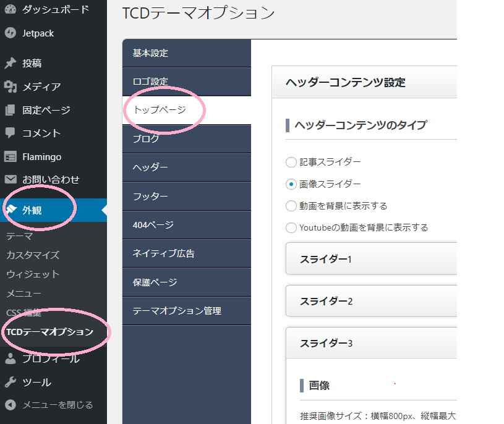Click the pushpin icon beside 投稿

(x=11, y=63)
